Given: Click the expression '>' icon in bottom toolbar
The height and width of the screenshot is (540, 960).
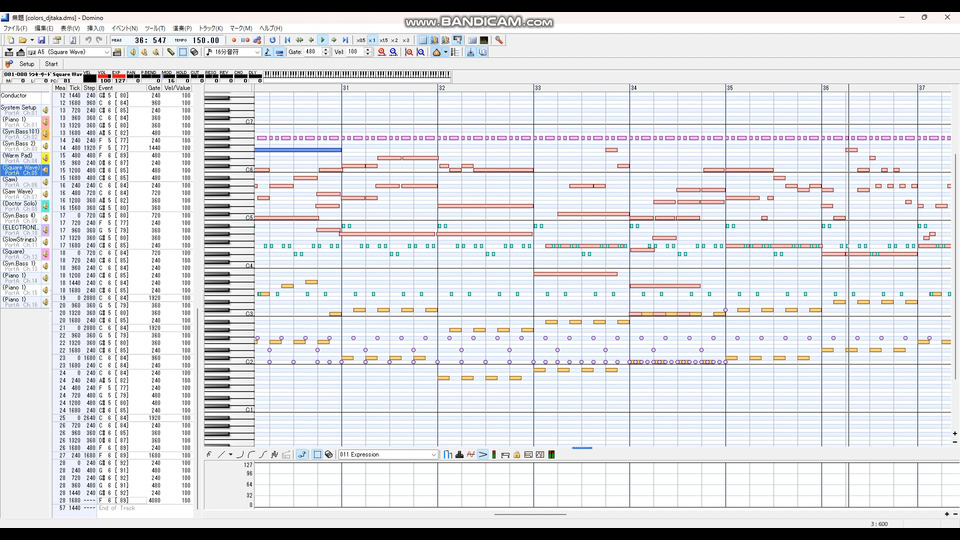Looking at the screenshot, I should click(482, 455).
